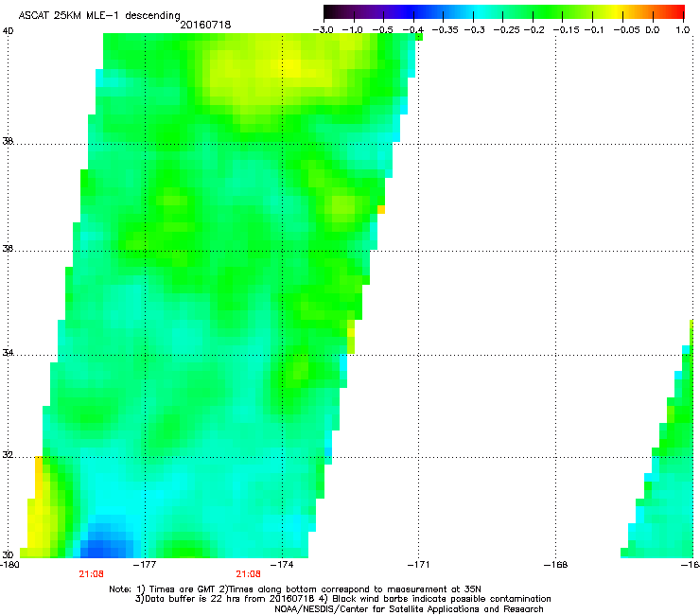Click the -0.05 color scale label
This screenshot has height=615, width=700.
(x=626, y=30)
